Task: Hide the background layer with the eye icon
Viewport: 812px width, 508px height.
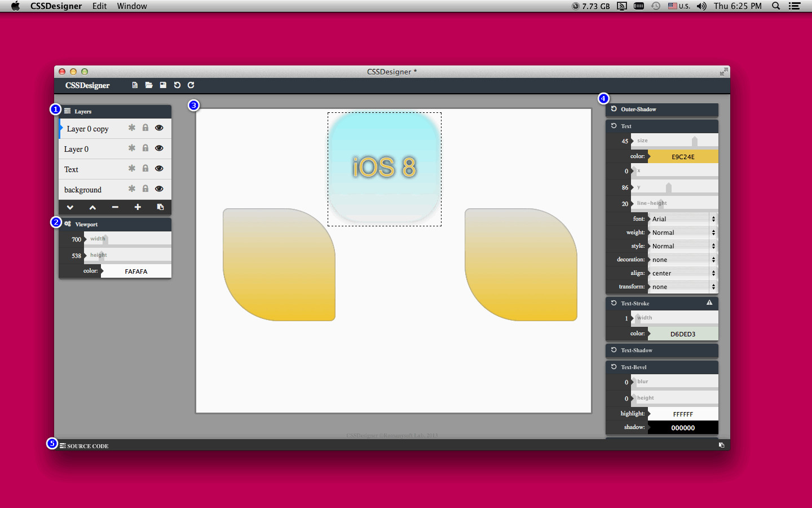Action: tap(159, 189)
